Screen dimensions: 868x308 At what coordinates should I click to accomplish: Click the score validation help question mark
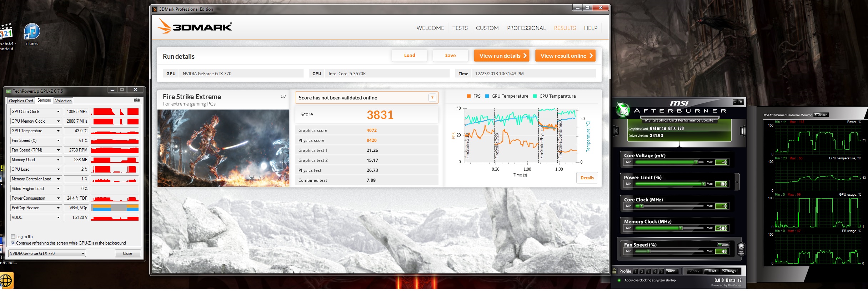coord(432,98)
